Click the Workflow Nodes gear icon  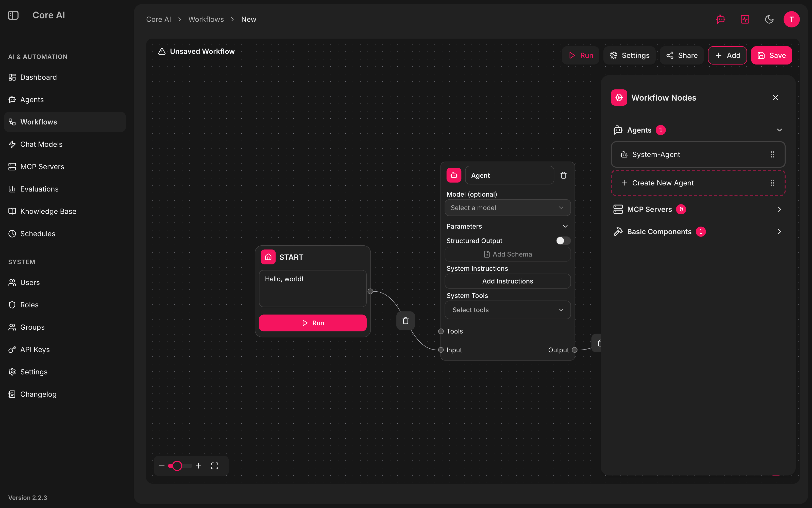(619, 98)
